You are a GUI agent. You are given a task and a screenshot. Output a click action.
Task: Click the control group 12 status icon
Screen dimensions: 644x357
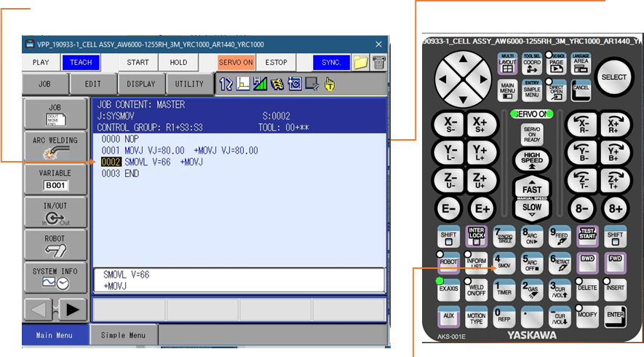click(x=226, y=85)
